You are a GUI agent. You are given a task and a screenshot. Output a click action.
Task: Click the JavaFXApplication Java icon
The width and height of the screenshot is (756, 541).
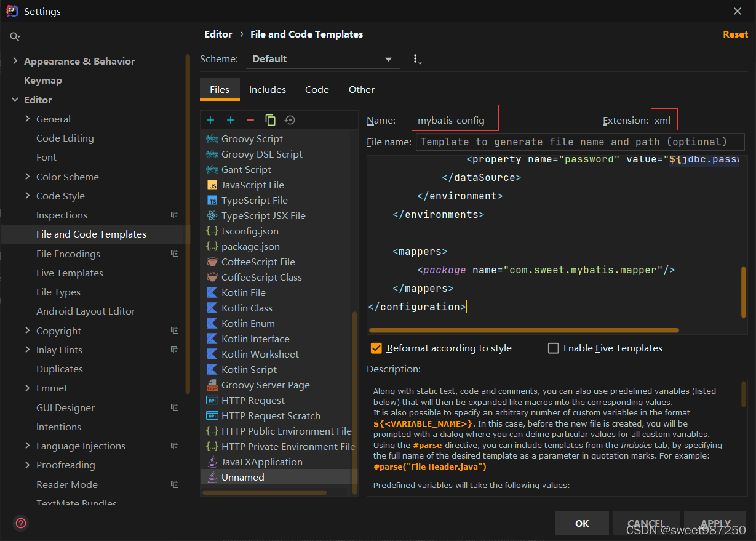pyautogui.click(x=212, y=462)
